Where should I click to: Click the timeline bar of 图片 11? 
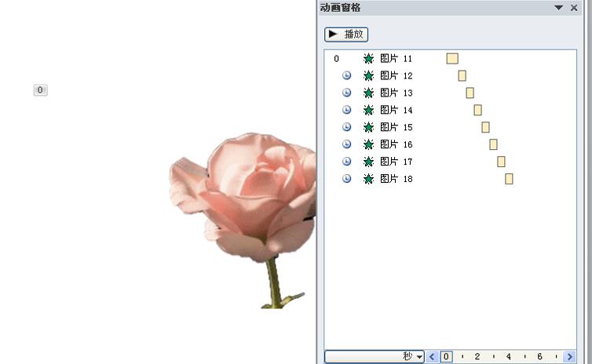[452, 59]
